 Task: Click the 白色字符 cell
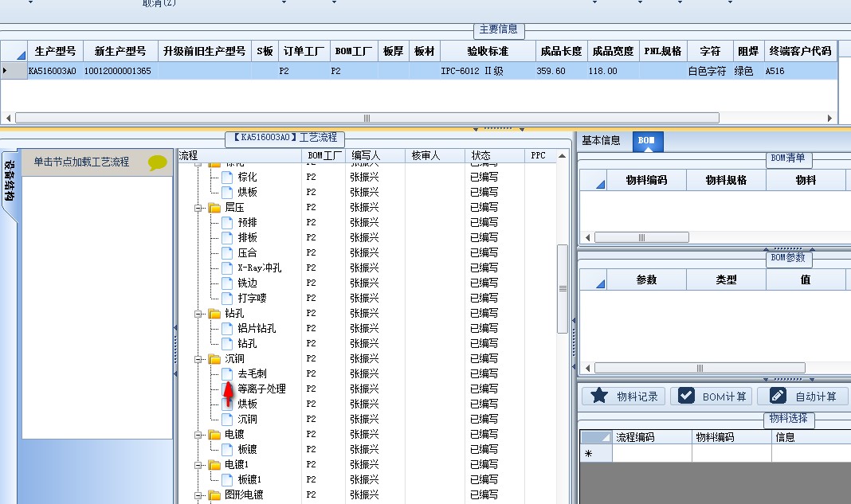click(710, 71)
